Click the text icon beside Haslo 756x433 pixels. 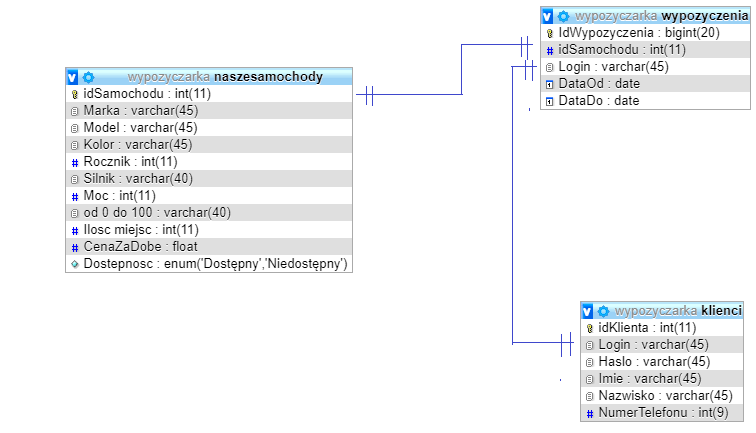click(589, 362)
